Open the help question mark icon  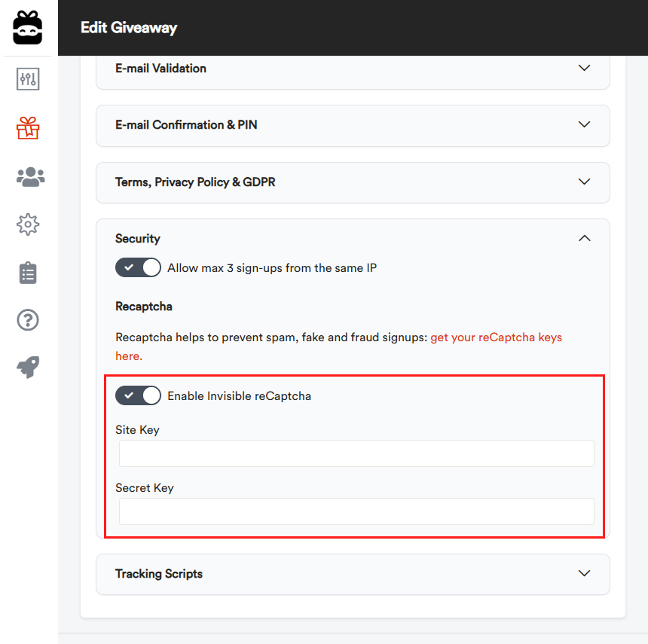point(28,319)
